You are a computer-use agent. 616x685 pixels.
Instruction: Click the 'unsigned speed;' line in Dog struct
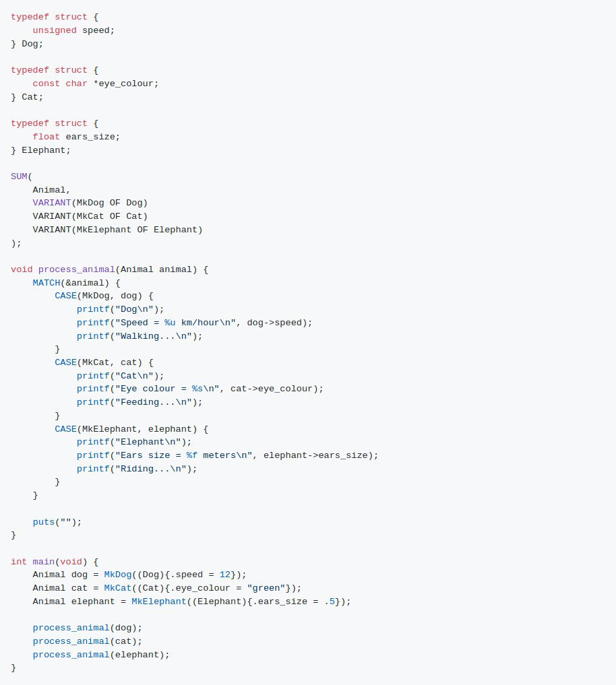pyautogui.click(x=73, y=30)
